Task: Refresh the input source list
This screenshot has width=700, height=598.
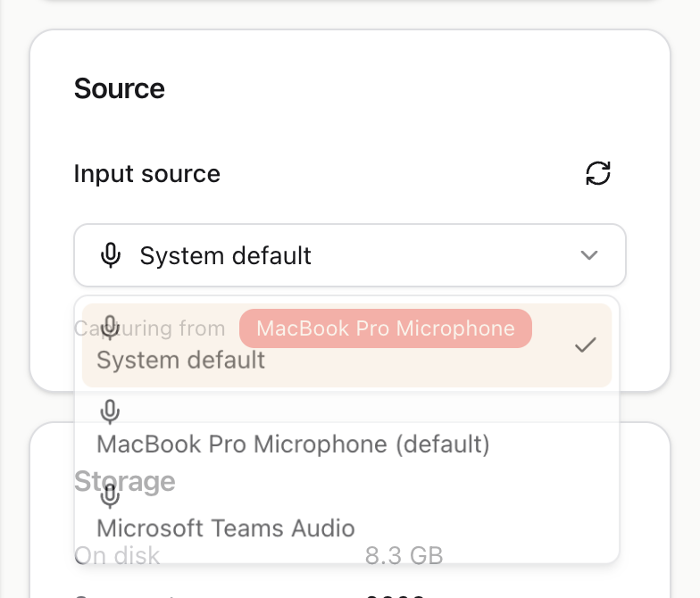Action: 598,173
